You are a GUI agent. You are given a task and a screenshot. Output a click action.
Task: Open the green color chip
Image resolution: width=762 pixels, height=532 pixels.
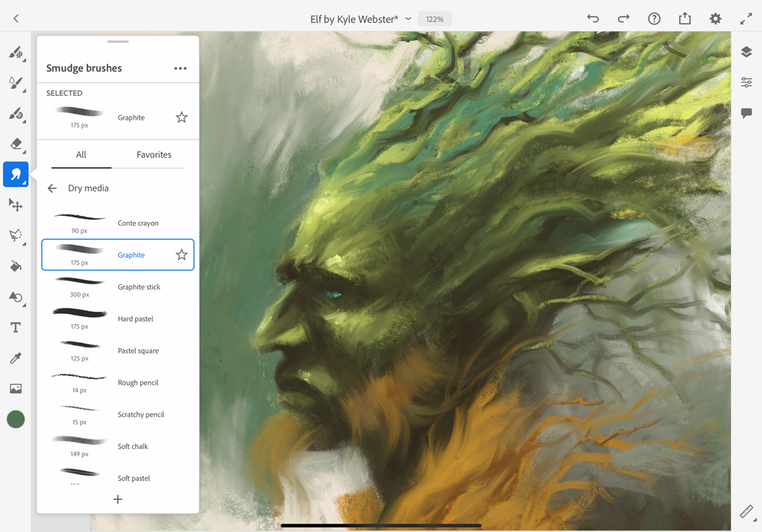coord(15,419)
